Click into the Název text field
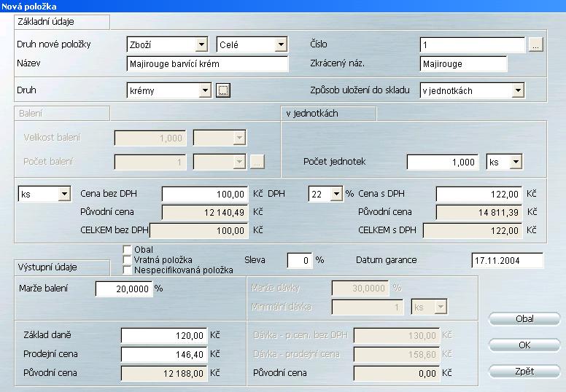The image size is (566, 392). tap(207, 64)
